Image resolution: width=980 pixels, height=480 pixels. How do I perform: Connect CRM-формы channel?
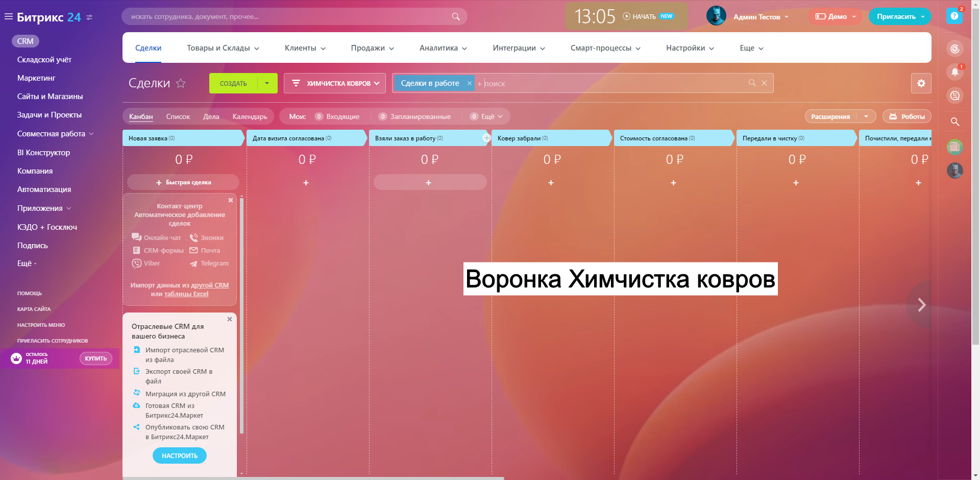pos(158,250)
